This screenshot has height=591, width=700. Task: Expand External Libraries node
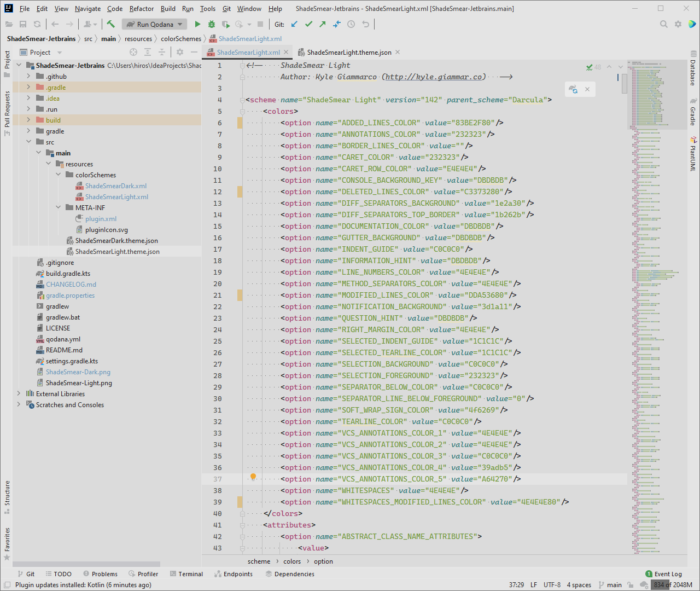pyautogui.click(x=19, y=393)
